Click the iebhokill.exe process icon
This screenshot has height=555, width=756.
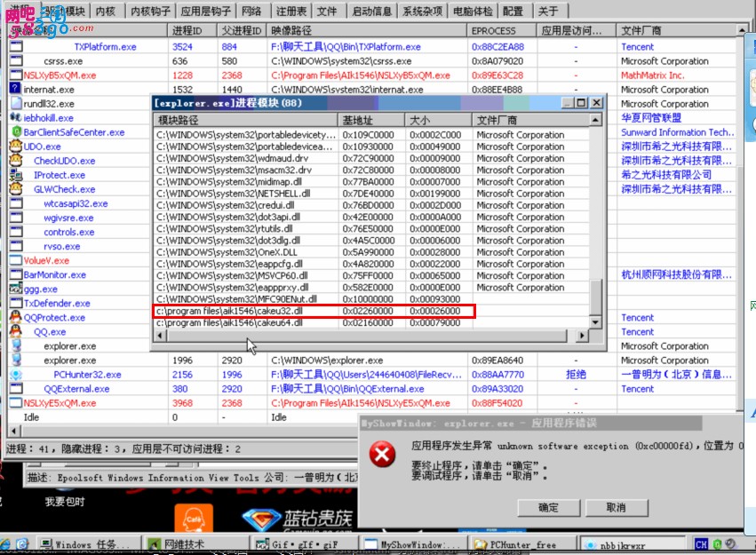(x=16, y=117)
